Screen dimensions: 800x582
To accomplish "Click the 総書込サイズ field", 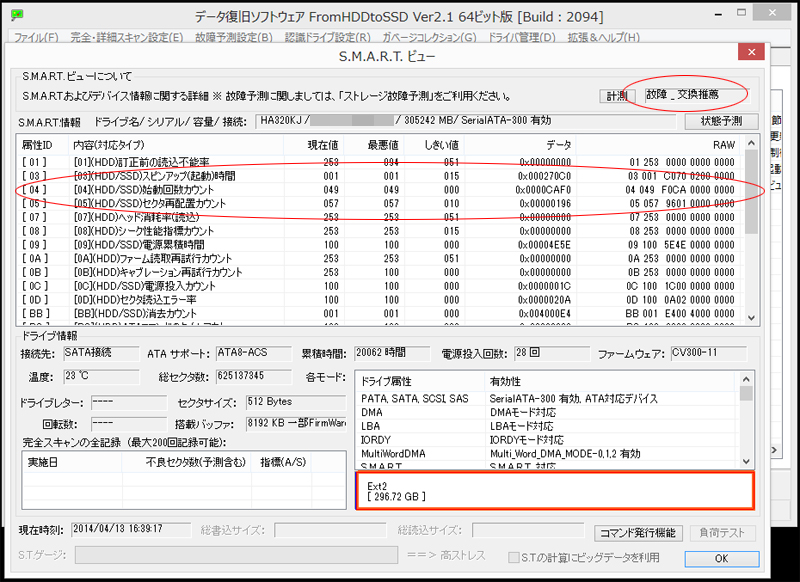I will click(x=330, y=530).
